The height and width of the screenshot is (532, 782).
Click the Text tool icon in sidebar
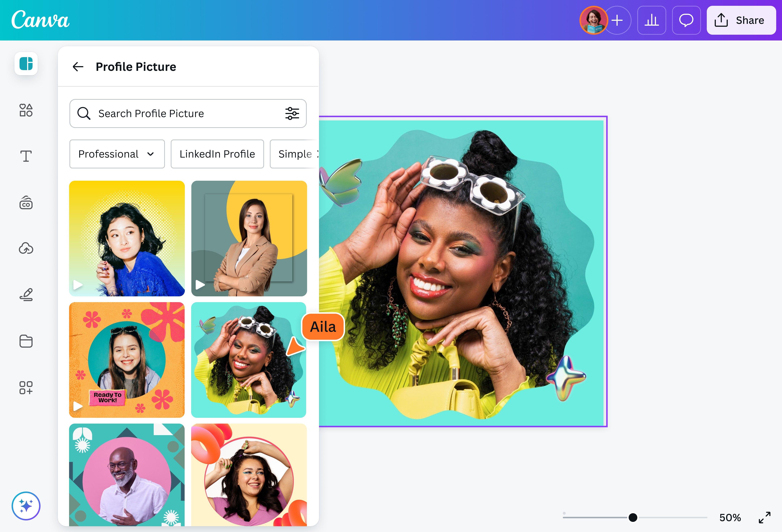(26, 156)
